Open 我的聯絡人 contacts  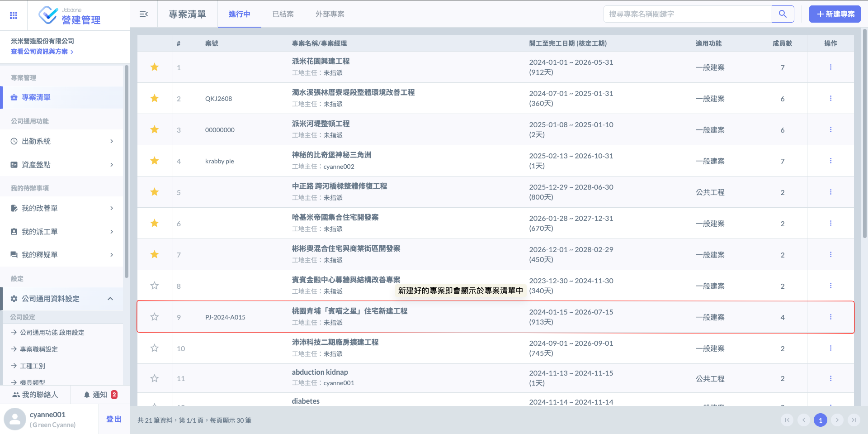click(35, 395)
